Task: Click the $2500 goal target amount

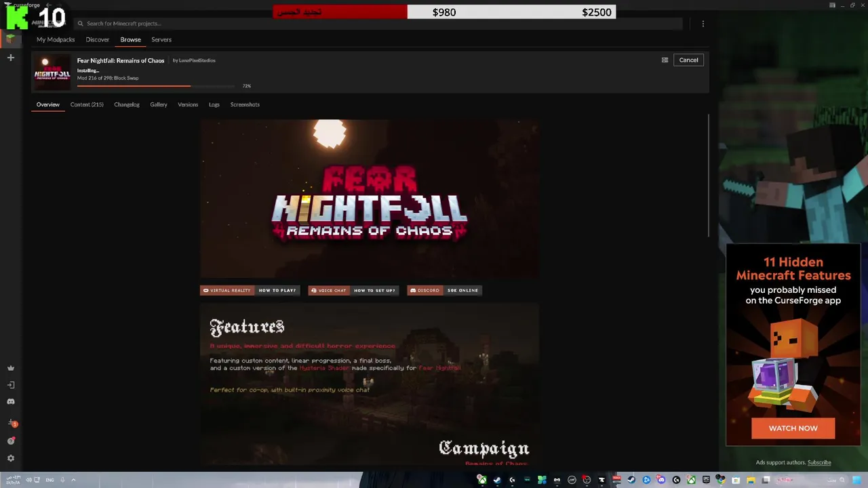Action: click(597, 12)
